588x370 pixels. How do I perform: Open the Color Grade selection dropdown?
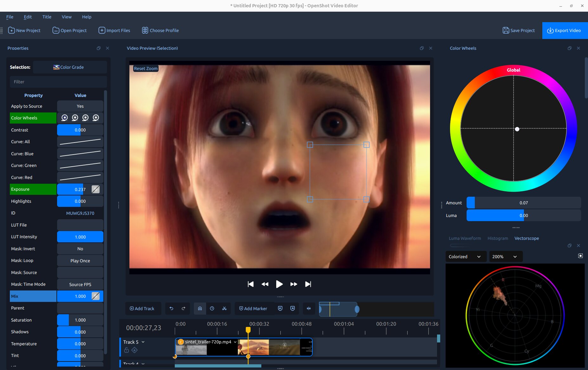pos(70,67)
